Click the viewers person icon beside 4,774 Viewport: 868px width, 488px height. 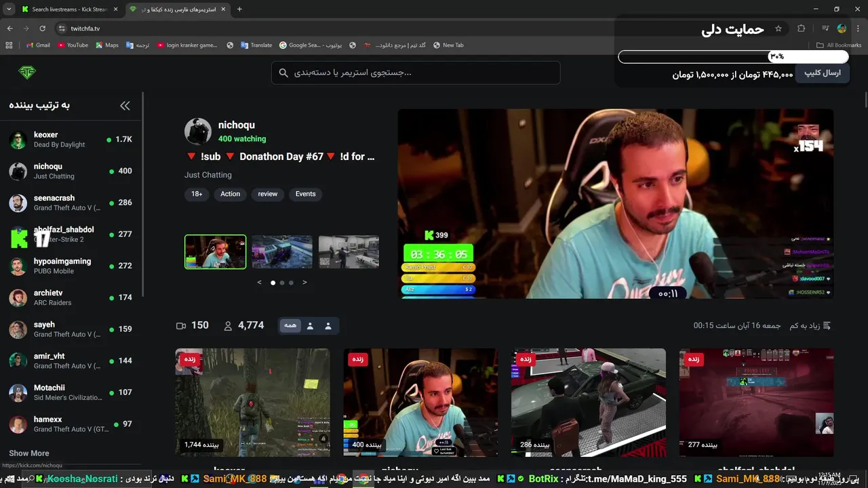coord(229,326)
